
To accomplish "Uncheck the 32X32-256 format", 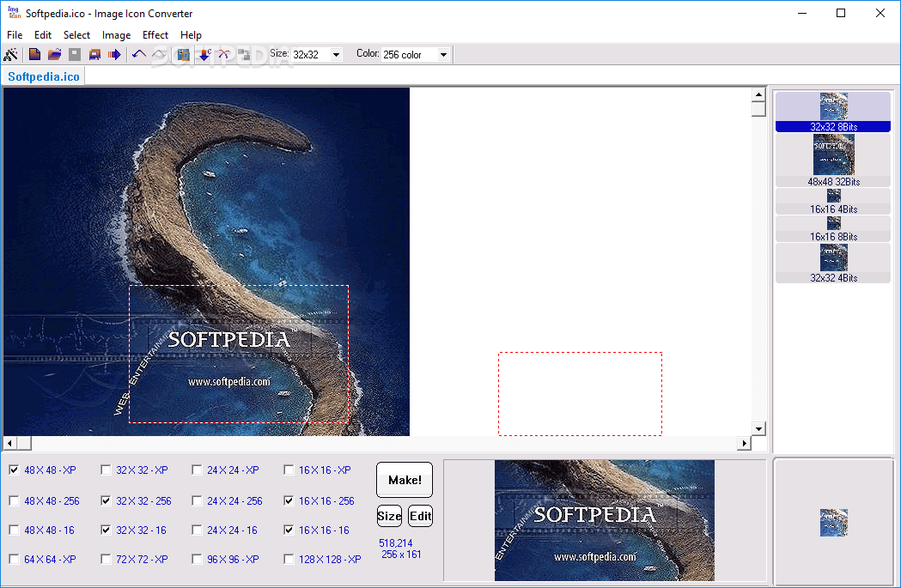I will click(106, 500).
